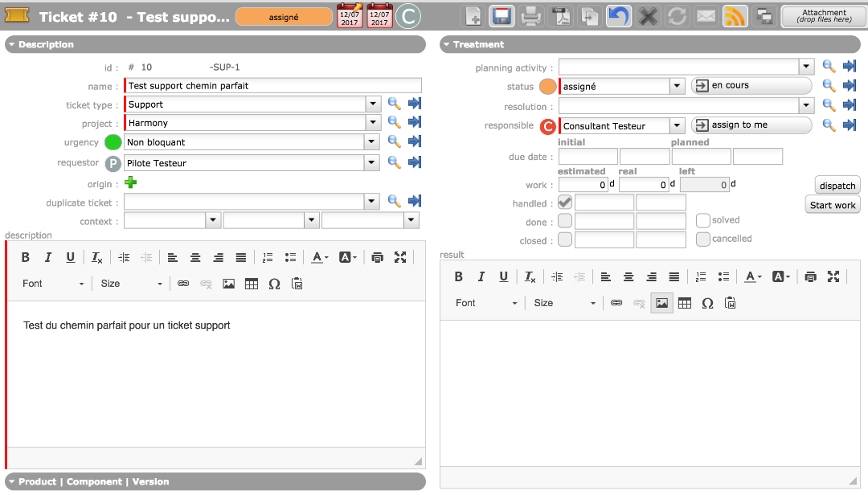868x495 pixels.
Task: Click the undo changes arrow icon
Action: tap(619, 16)
